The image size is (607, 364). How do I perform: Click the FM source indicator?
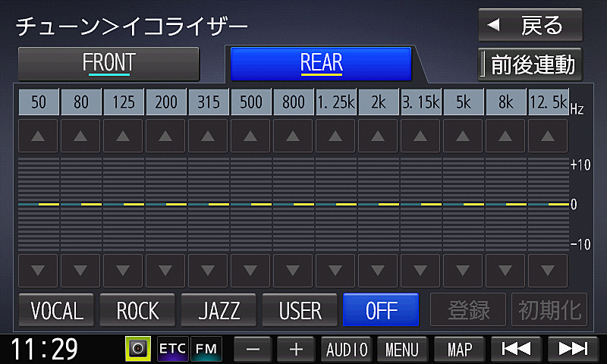click(x=206, y=349)
